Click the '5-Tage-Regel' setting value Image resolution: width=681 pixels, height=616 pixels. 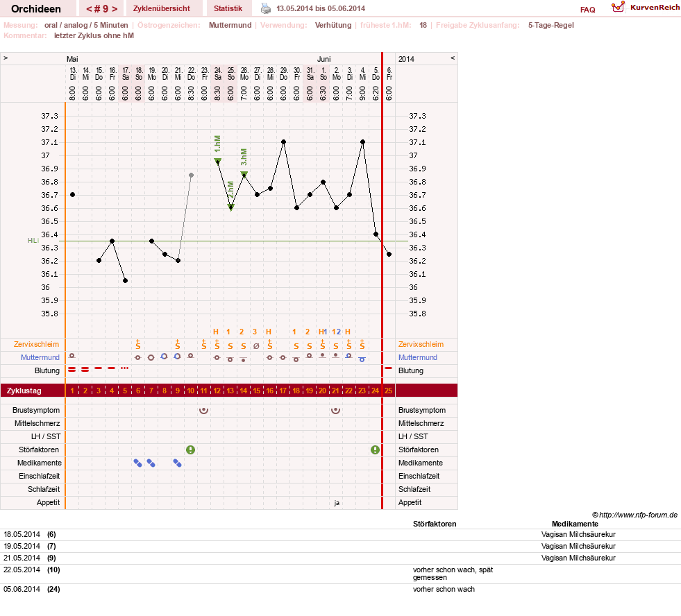(x=550, y=25)
